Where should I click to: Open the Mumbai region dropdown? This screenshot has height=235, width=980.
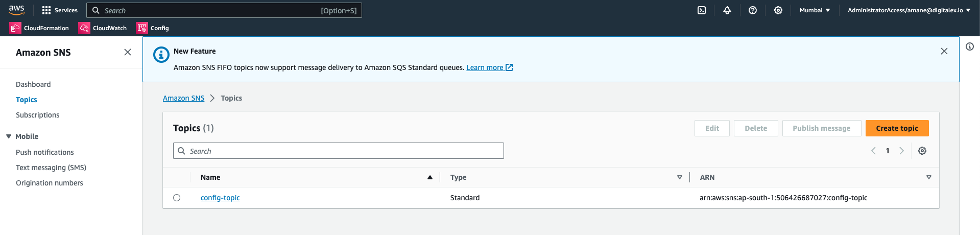815,10
